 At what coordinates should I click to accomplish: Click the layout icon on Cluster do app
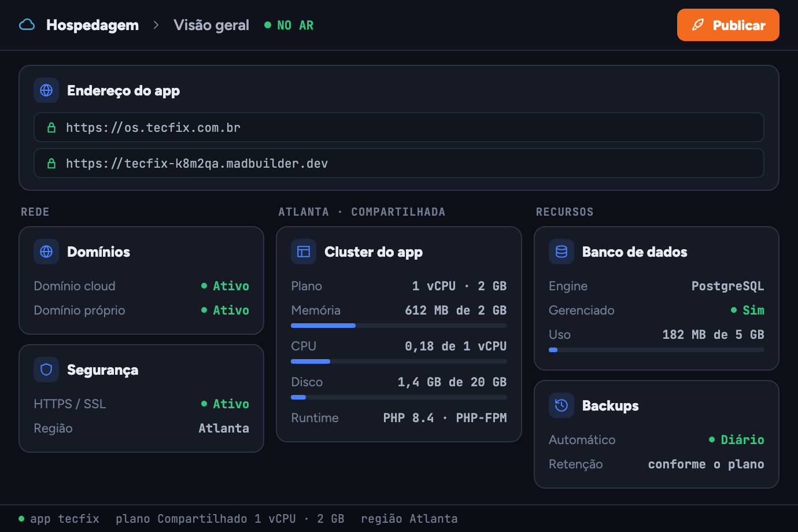click(x=304, y=252)
